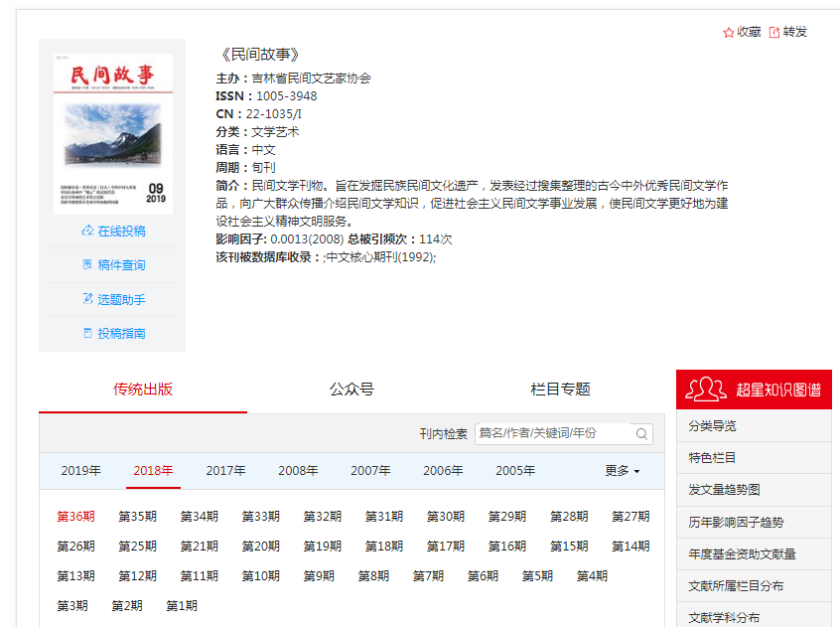Open 分类导览 in the sidebar

pyautogui.click(x=713, y=426)
